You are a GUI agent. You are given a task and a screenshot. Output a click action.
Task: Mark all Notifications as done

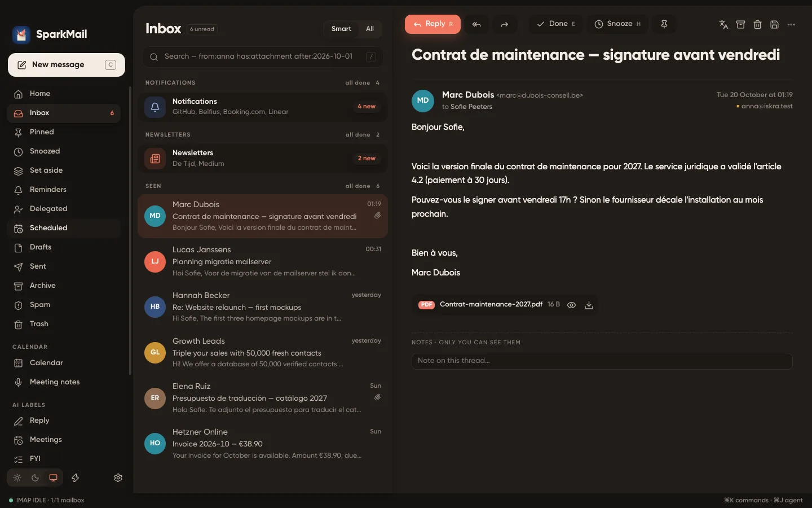(358, 82)
